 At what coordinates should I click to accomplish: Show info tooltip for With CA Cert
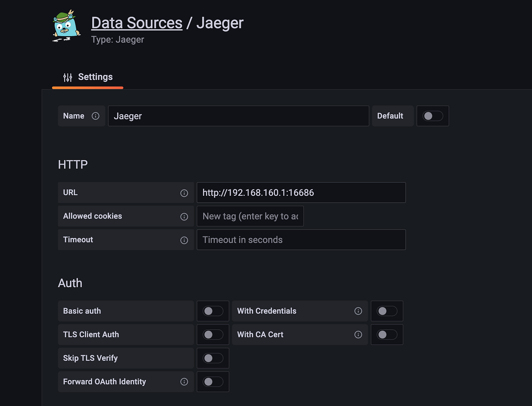(358, 335)
